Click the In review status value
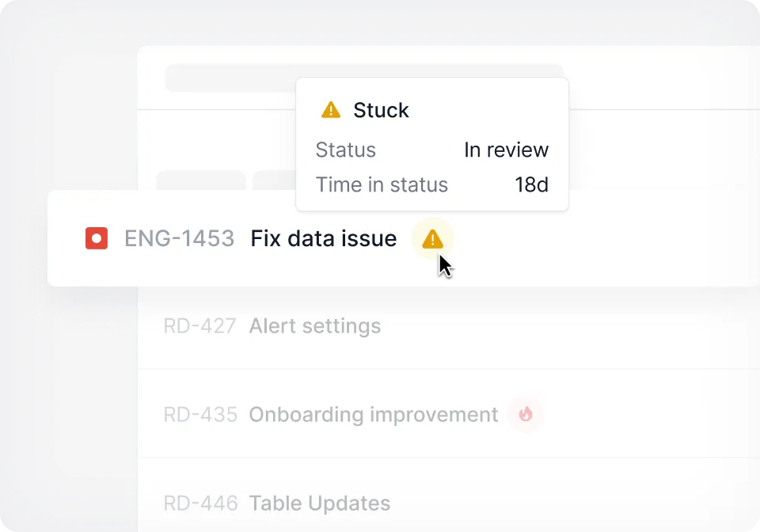The width and height of the screenshot is (760, 532). (x=506, y=150)
